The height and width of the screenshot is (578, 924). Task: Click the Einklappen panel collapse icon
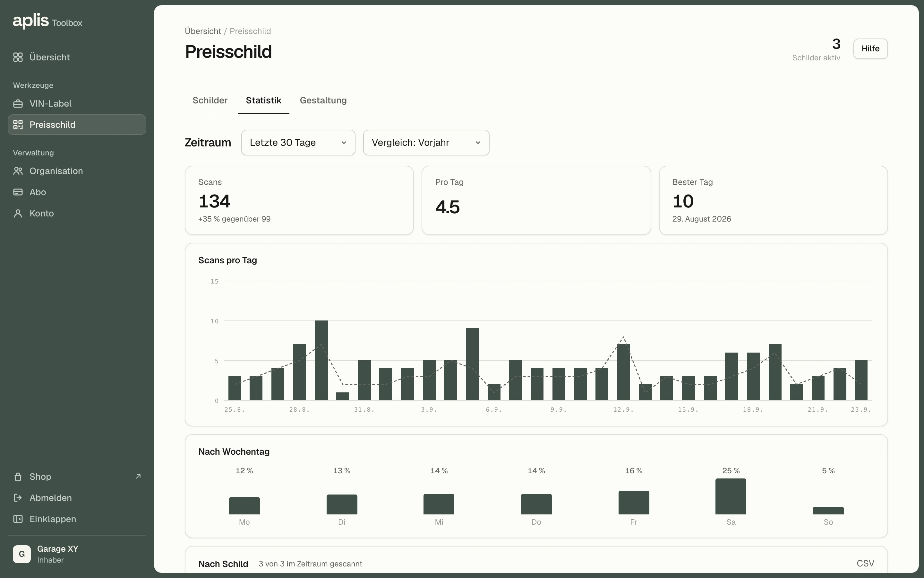(18, 519)
